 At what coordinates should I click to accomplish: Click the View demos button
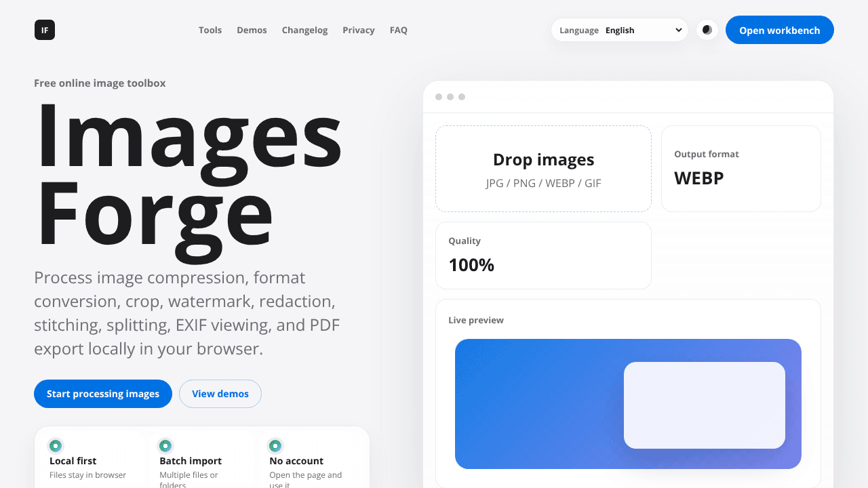220,394
